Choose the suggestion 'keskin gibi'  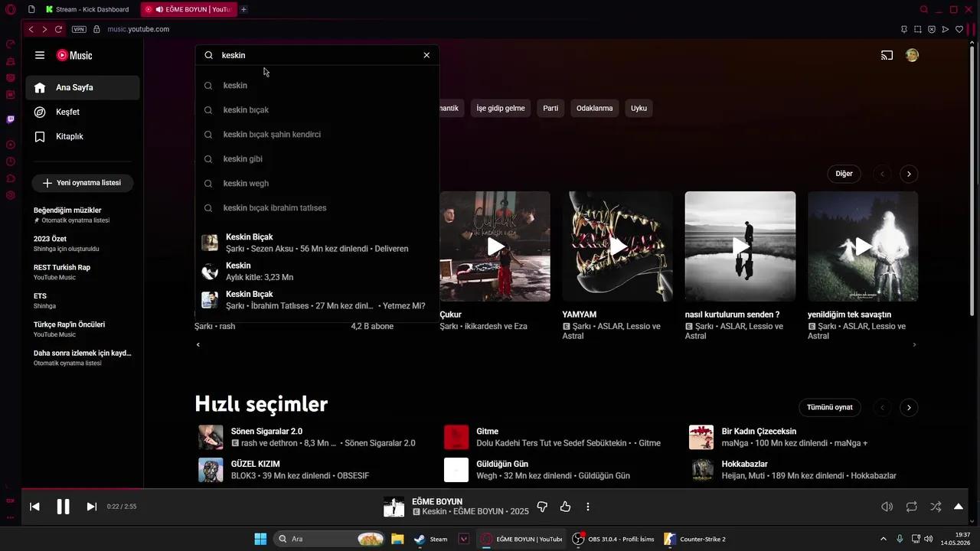(317, 158)
